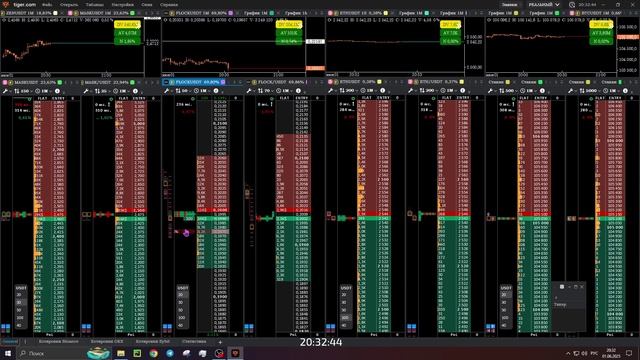Open the Открыть menu
640x360 pixels.
[69, 4]
